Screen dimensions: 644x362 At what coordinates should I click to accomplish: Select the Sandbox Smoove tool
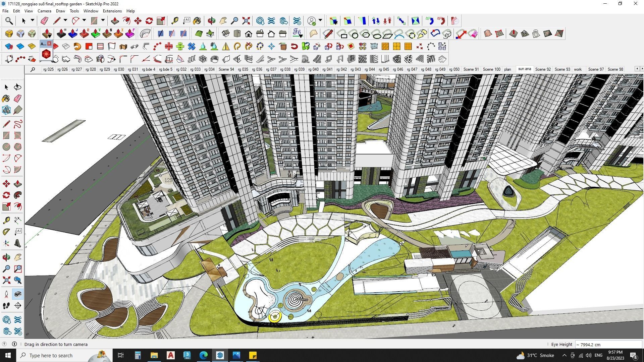tap(513, 34)
